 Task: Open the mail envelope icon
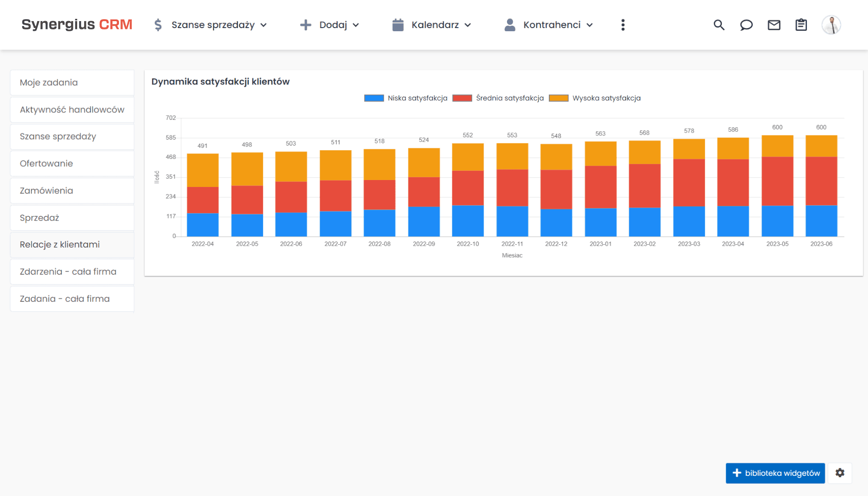(774, 25)
